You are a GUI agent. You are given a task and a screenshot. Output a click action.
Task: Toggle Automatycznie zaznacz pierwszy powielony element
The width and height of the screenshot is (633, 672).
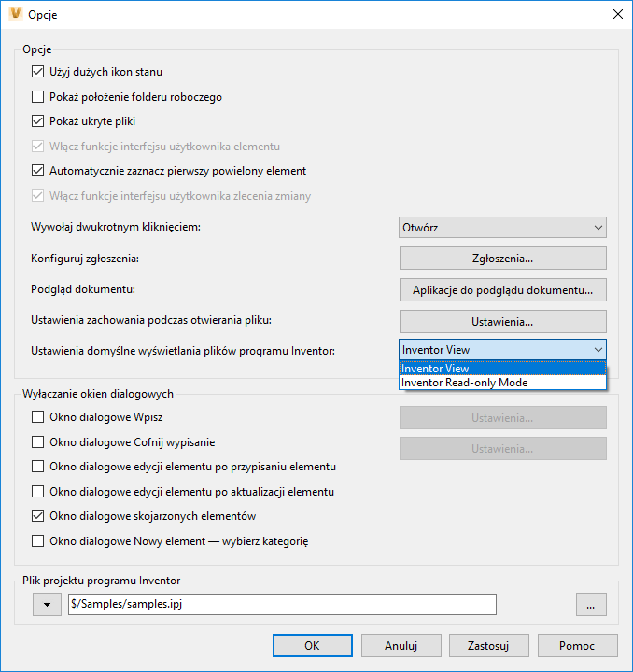click(x=37, y=171)
